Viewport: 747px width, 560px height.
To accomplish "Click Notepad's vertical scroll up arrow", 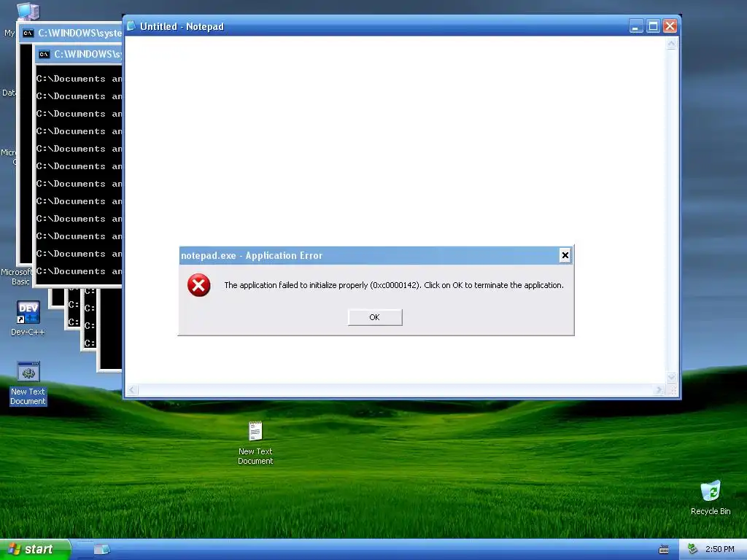I will point(671,44).
